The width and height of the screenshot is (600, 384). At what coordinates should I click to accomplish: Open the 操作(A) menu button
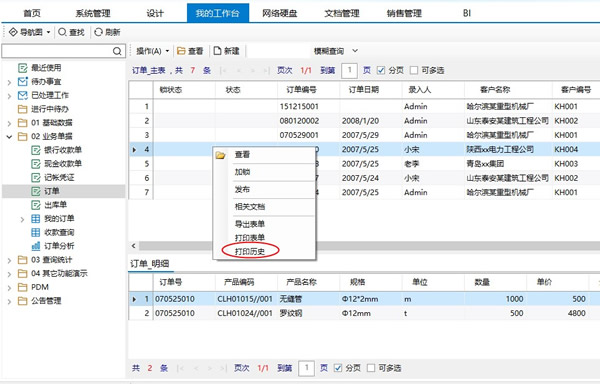click(x=152, y=51)
